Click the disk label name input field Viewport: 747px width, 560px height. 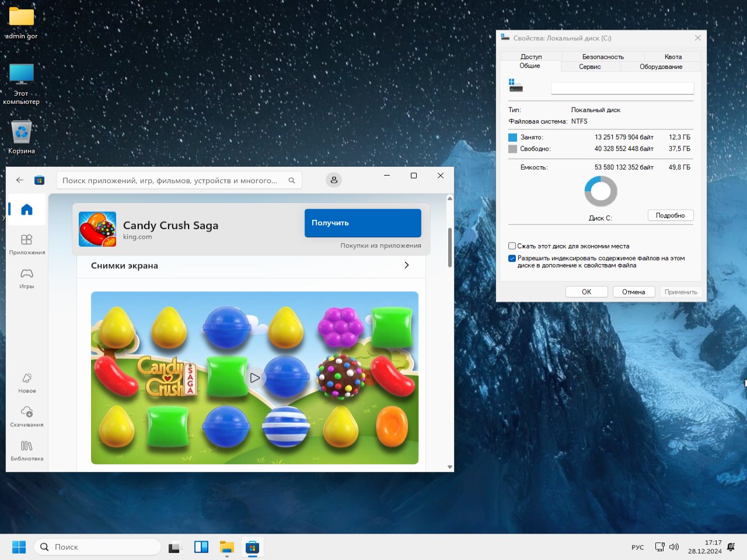pos(623,88)
